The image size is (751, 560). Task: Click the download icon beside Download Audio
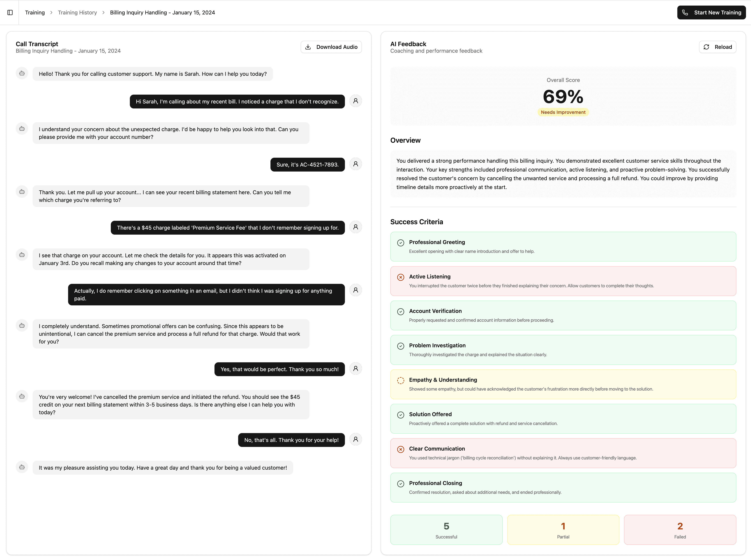308,47
